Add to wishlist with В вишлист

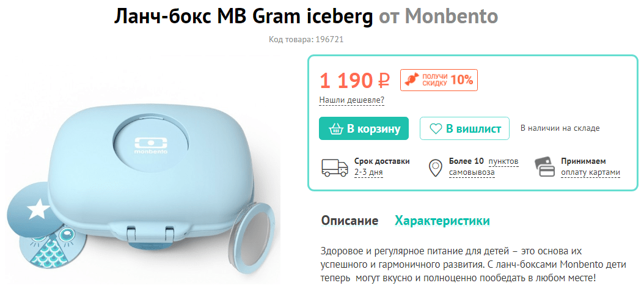[x=464, y=128]
